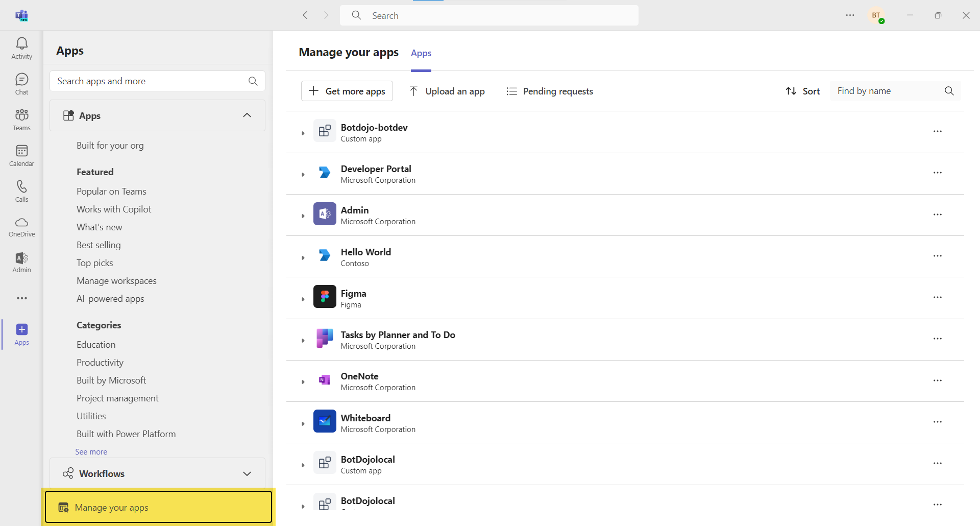Expand the Figma row

(303, 299)
